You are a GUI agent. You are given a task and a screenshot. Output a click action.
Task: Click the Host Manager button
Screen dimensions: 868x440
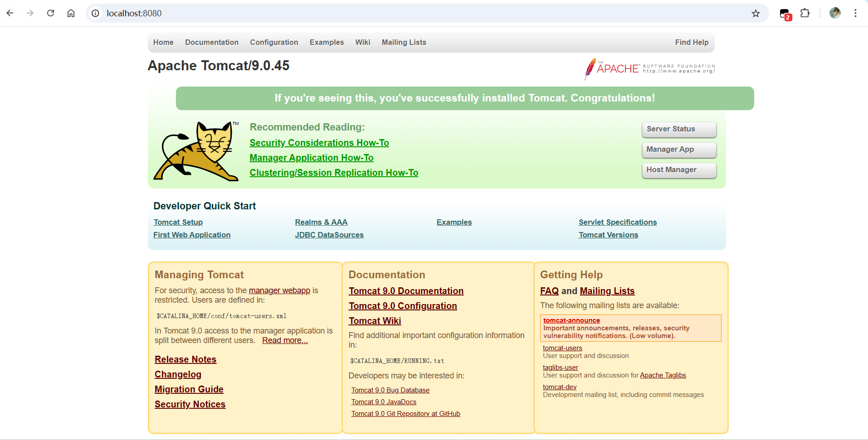coord(679,170)
